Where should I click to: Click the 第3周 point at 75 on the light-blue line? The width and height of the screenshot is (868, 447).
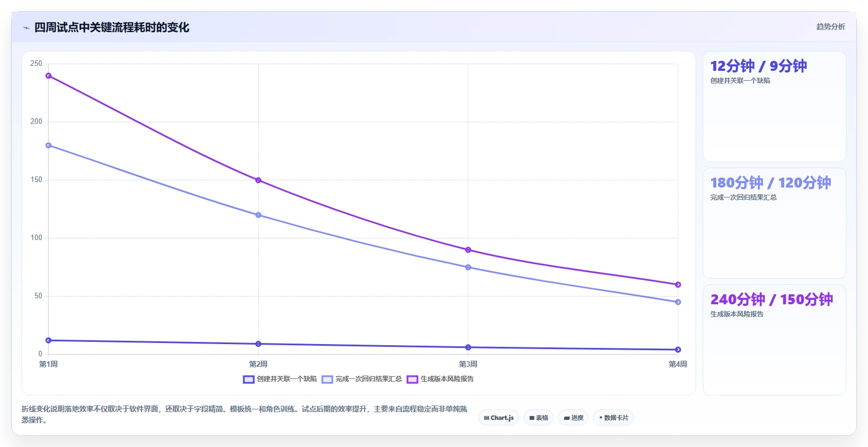click(468, 267)
